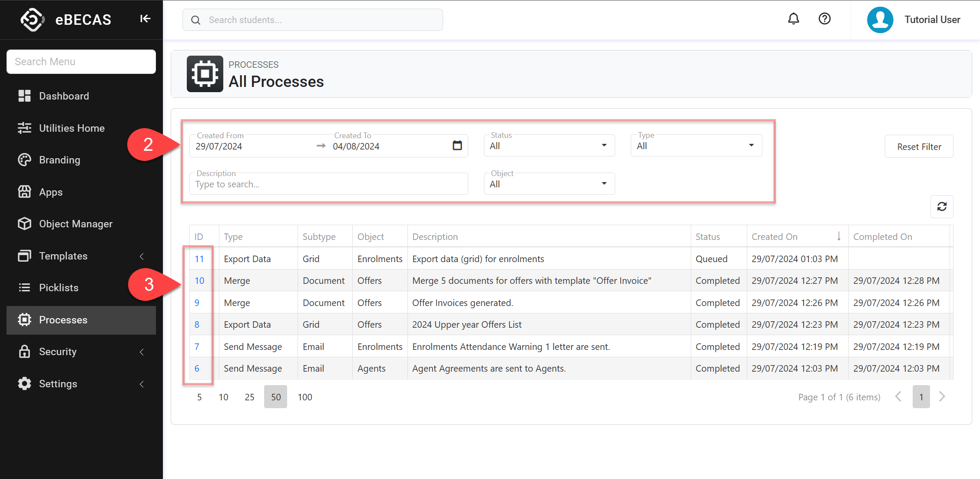
Task: Set page size to 25
Action: (x=249, y=397)
